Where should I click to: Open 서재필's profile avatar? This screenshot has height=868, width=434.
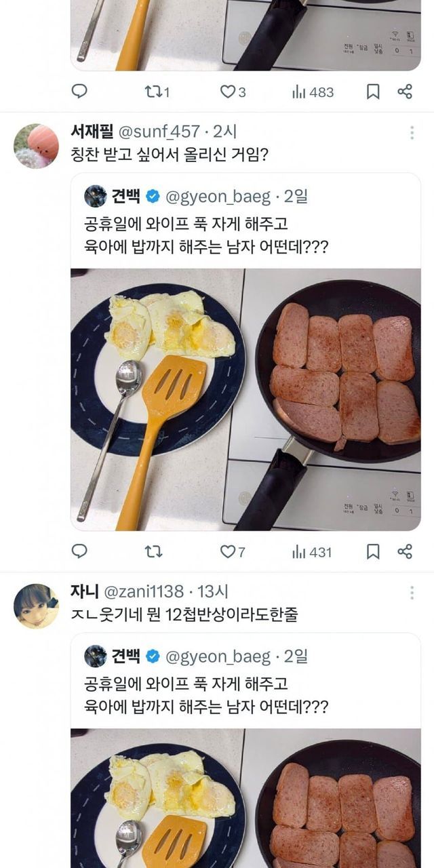(x=36, y=146)
